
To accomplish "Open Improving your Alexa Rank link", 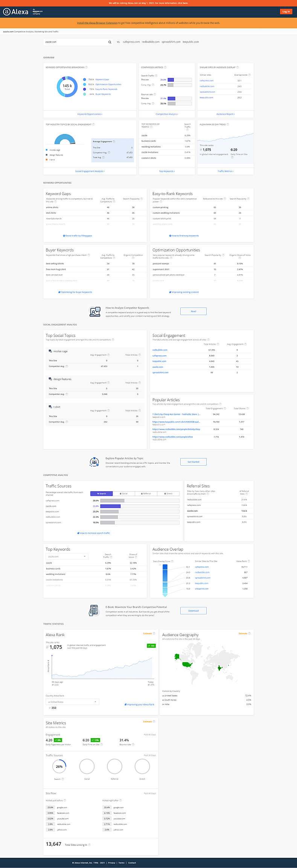I will coord(139,704).
